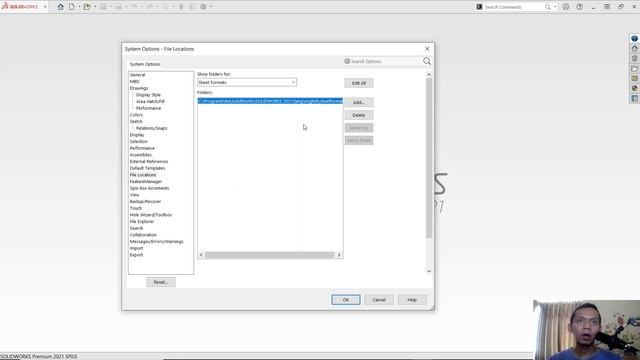
Task: Select Colors in options tree
Action: (x=136, y=115)
